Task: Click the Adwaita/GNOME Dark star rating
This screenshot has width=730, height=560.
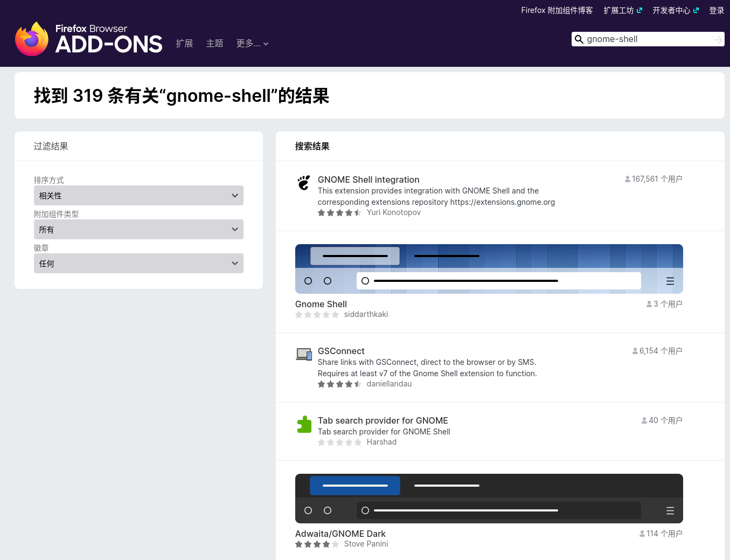Action: coord(317,544)
